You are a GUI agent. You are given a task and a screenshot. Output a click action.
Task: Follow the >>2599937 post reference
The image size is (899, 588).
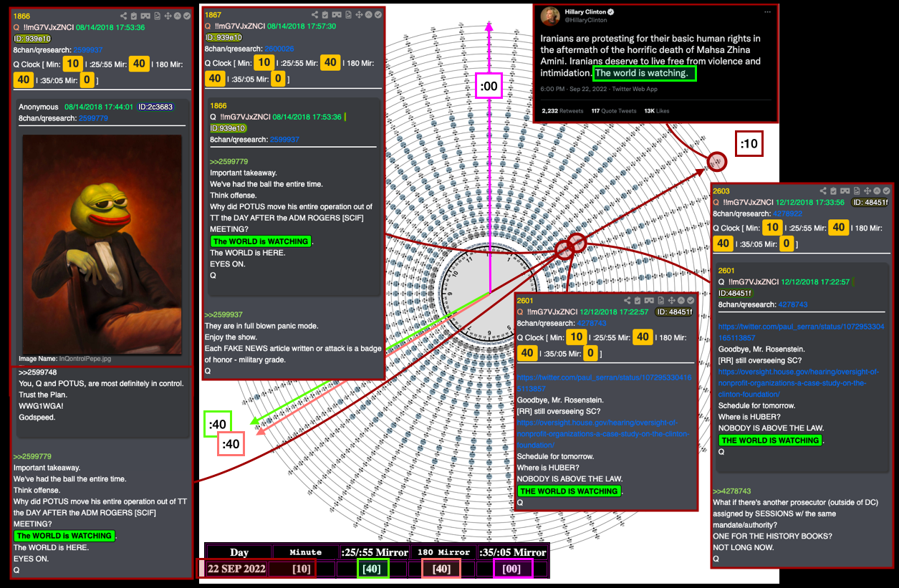coord(223,314)
